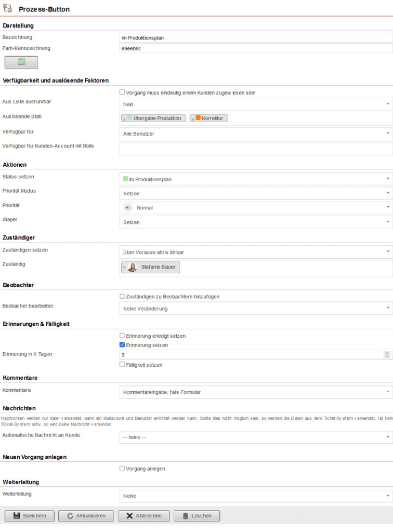The width and height of the screenshot is (393, 532).
Task: Click the Prozess-Button header icon
Action: (x=8, y=8)
